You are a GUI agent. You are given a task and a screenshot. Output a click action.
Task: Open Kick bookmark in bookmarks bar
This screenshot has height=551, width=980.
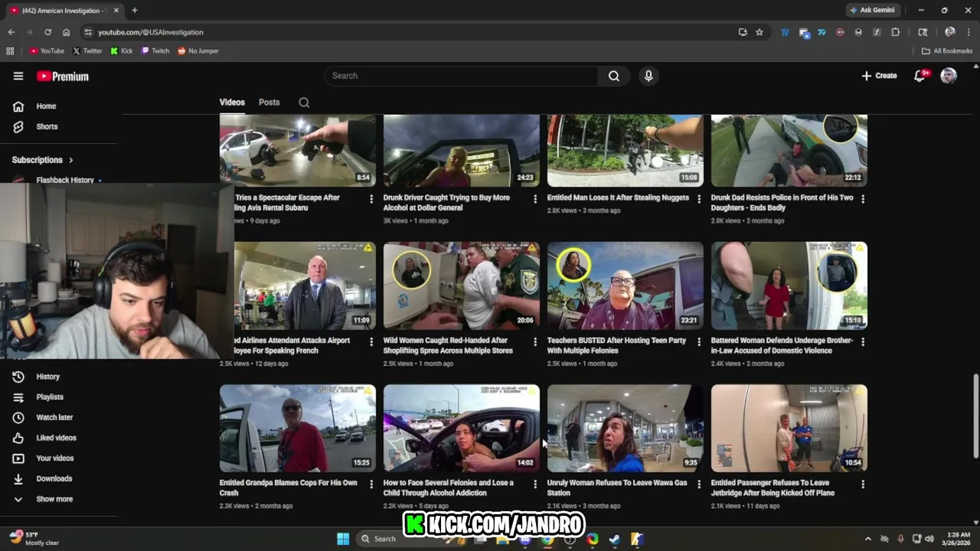tap(122, 51)
